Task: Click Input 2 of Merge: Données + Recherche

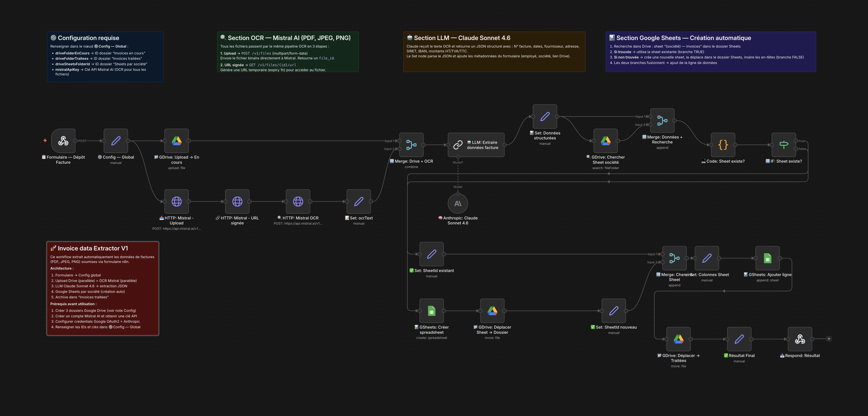Action: click(650, 125)
